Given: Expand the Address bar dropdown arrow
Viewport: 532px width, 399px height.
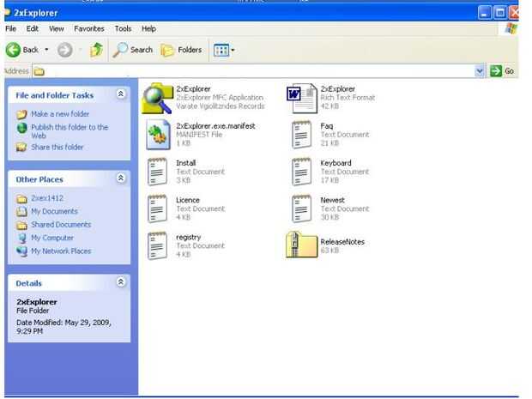Looking at the screenshot, I should click(480, 71).
